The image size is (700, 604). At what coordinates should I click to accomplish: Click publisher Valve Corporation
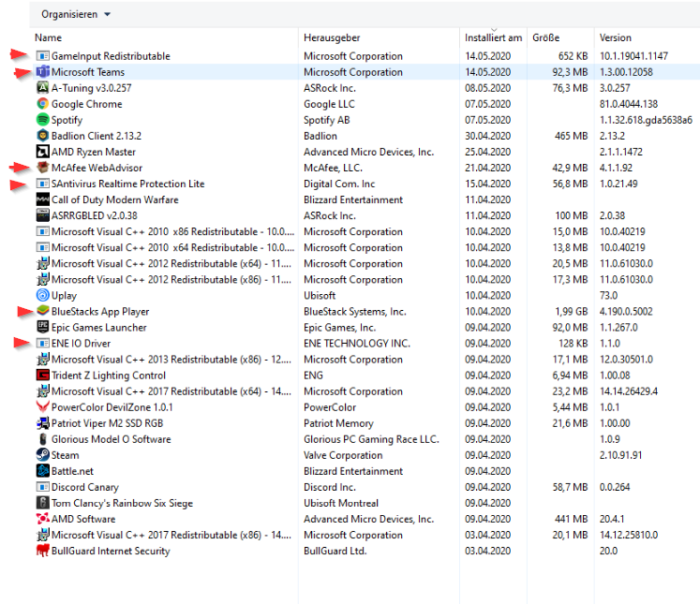[343, 455]
